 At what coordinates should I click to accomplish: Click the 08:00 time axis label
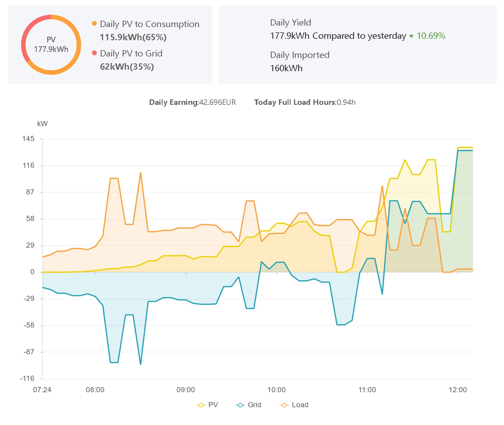coord(95,390)
